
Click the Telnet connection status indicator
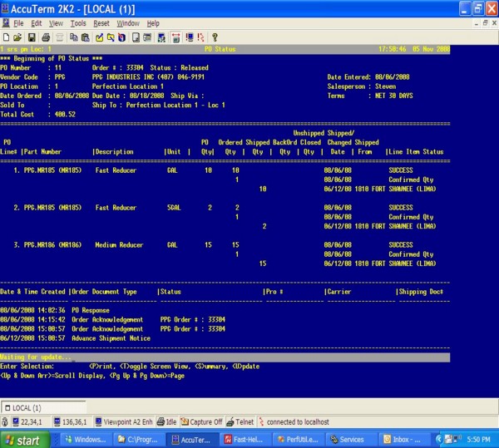(x=240, y=422)
